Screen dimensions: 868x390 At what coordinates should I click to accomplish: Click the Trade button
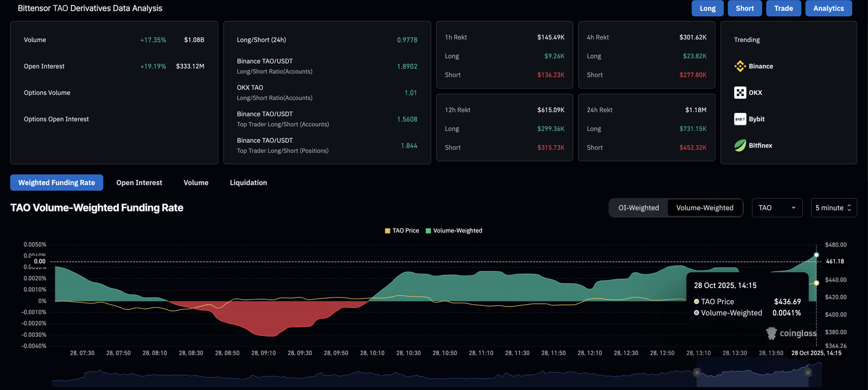tap(783, 8)
